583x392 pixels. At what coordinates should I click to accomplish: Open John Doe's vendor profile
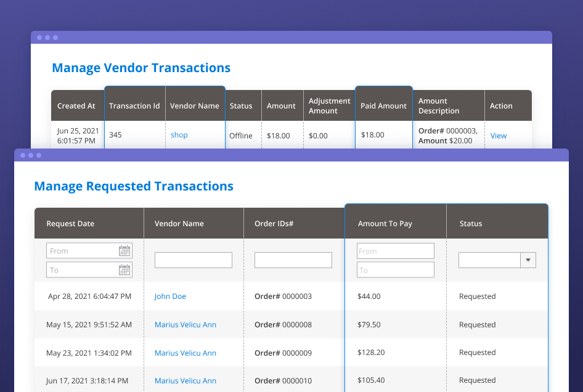170,296
